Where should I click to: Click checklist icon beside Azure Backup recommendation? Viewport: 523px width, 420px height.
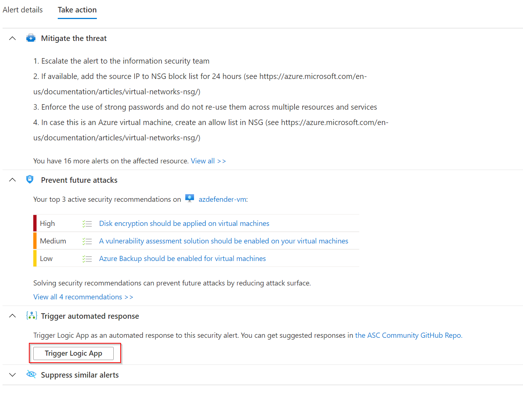[x=87, y=259]
